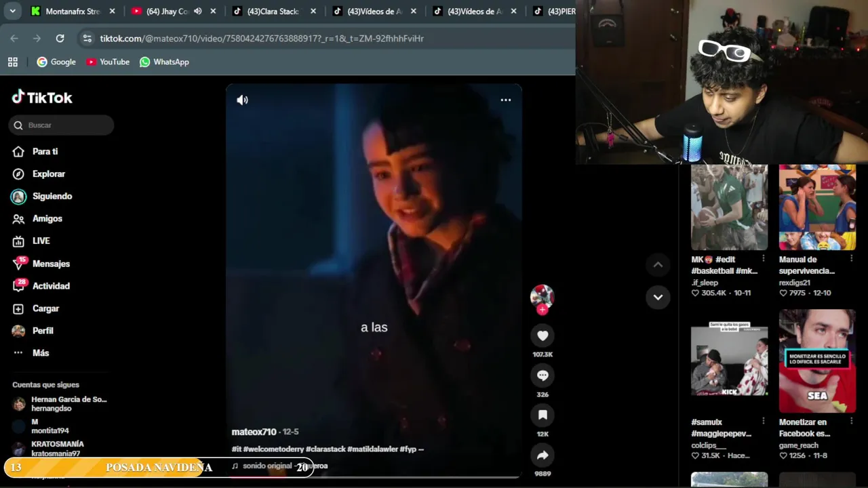Close the first Vídeos de TikTok tab
This screenshot has width=868, height=488.
point(414,11)
